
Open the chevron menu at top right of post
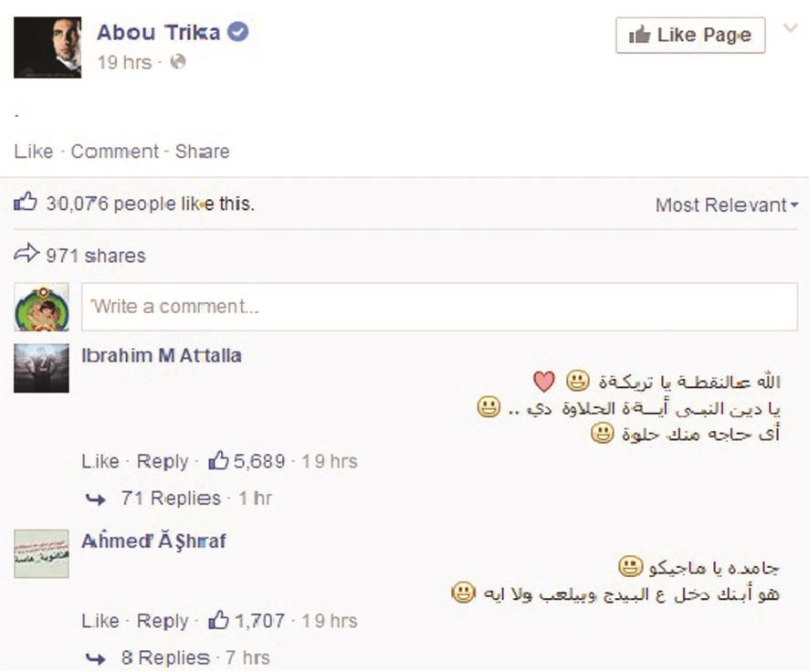tap(791, 27)
